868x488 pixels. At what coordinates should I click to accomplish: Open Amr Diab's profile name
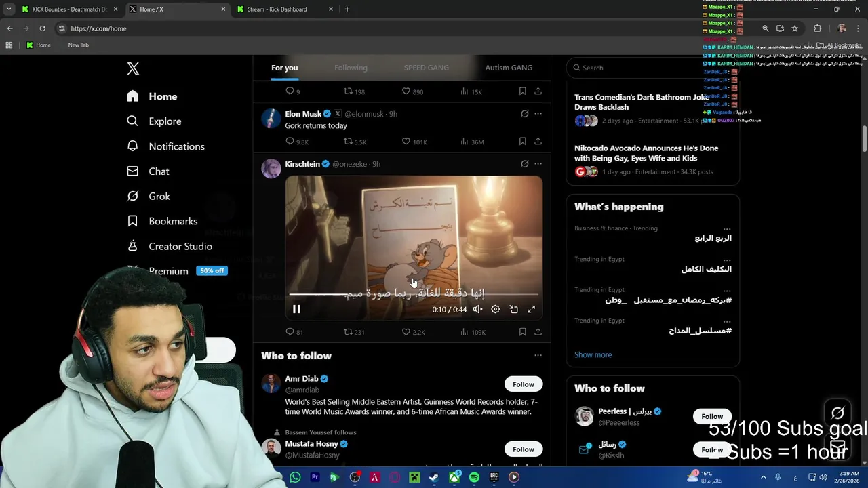[x=302, y=379]
